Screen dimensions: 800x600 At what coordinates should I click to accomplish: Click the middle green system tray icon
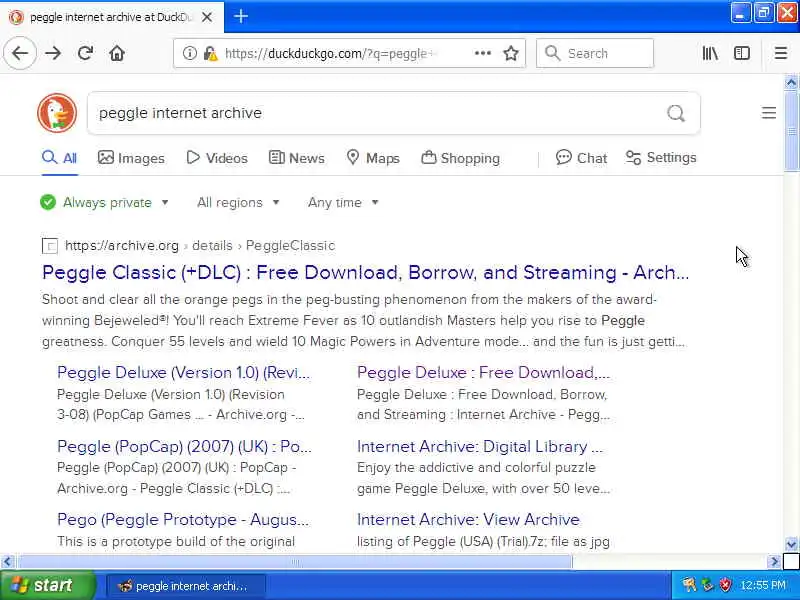click(x=707, y=585)
